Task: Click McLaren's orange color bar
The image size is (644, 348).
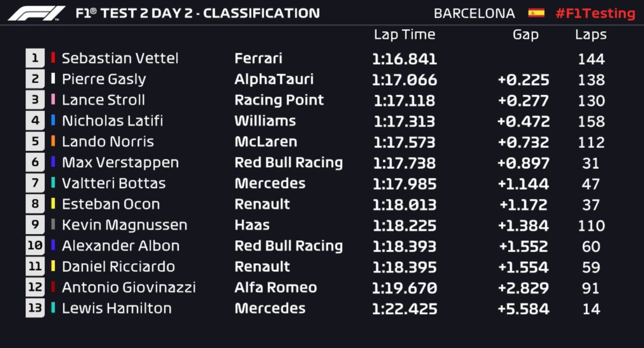Action: click(x=53, y=142)
